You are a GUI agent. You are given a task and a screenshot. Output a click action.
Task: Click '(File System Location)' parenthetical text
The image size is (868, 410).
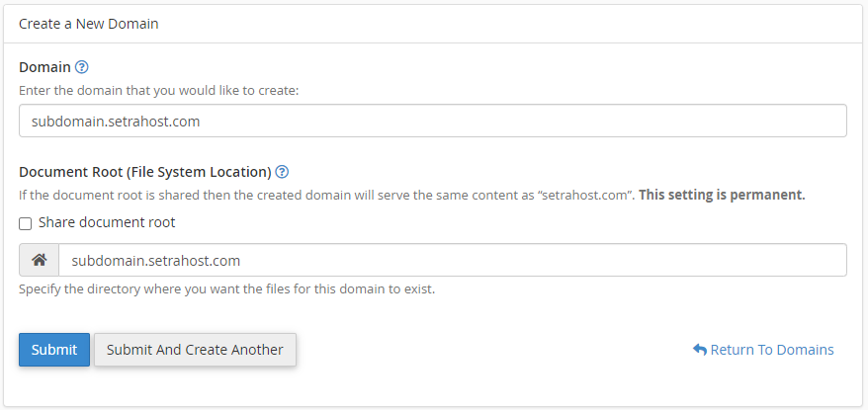pos(199,172)
